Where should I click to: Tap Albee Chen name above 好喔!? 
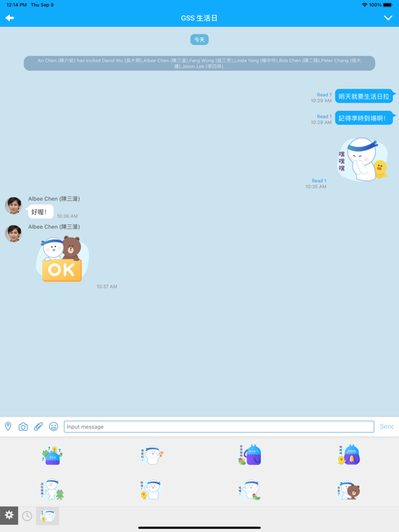click(54, 199)
